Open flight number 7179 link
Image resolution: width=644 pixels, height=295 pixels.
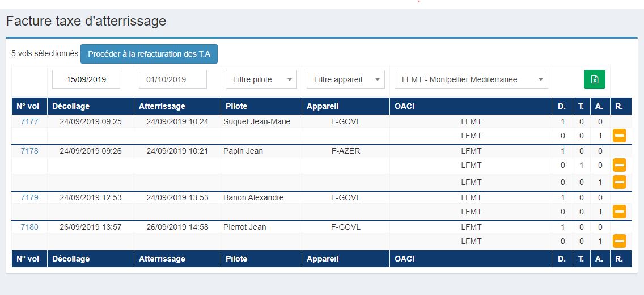click(29, 197)
